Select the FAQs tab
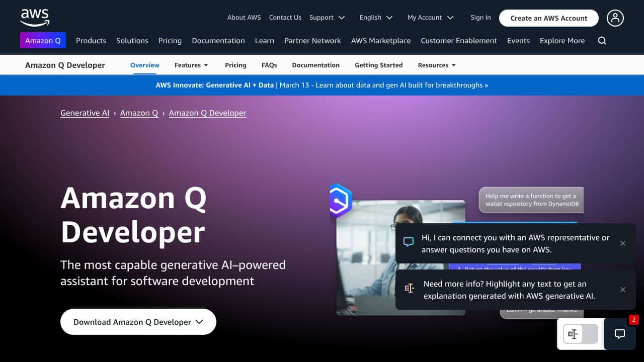The width and height of the screenshot is (644, 362). pos(269,65)
